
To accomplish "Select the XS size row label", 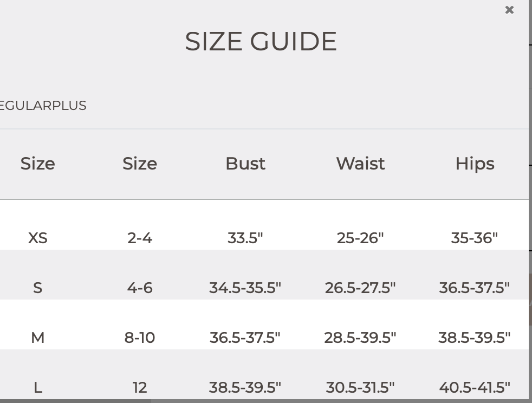I will [38, 238].
